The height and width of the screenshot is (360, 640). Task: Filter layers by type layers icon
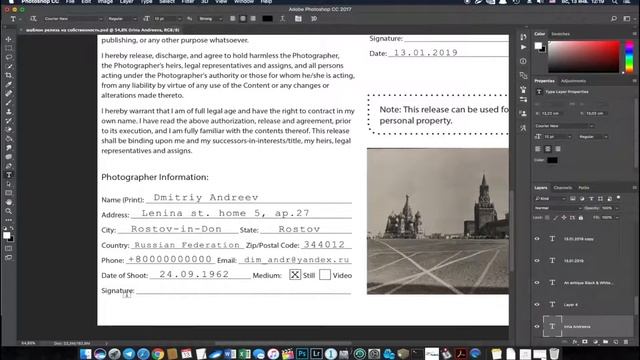(x=591, y=199)
